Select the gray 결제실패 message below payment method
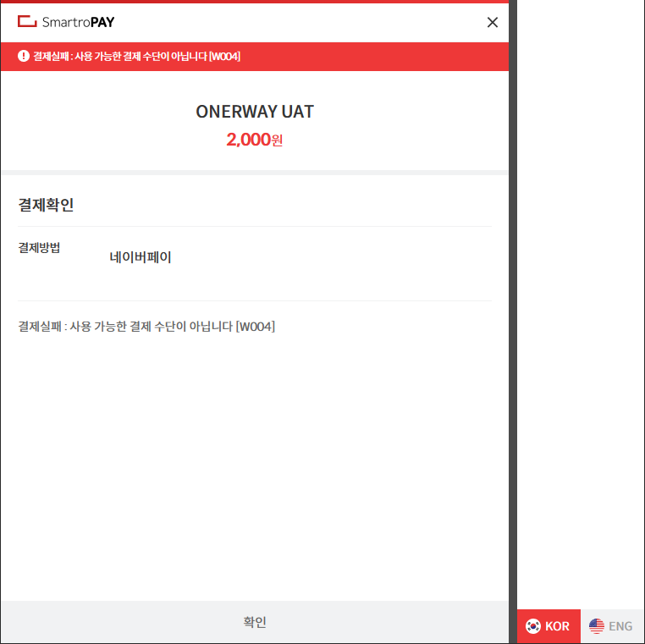 (x=146, y=327)
